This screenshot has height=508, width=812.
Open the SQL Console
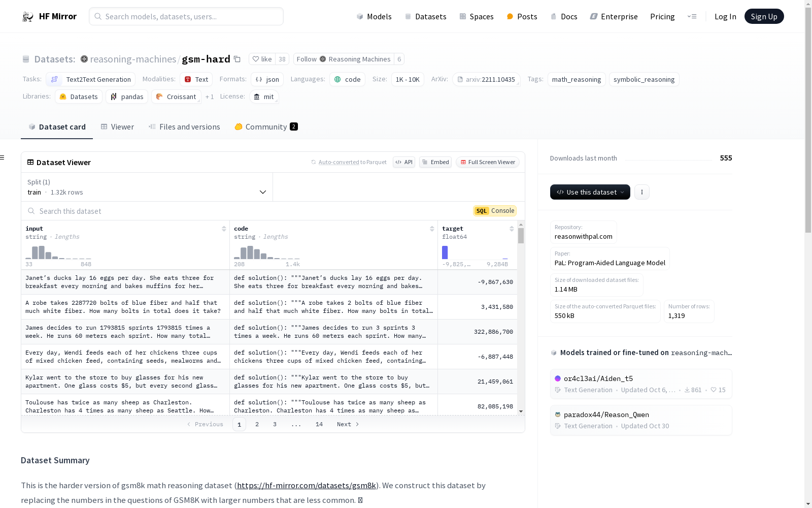(x=495, y=211)
